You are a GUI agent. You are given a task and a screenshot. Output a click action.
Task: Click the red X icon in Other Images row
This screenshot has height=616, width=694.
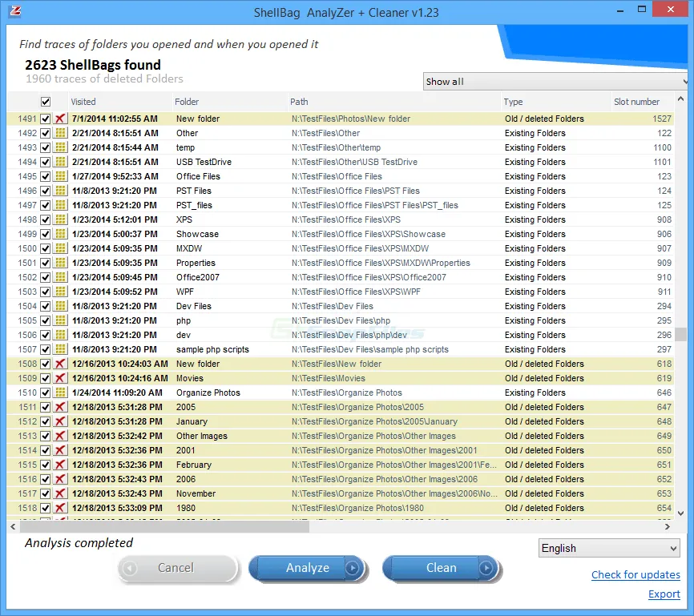pyautogui.click(x=60, y=436)
